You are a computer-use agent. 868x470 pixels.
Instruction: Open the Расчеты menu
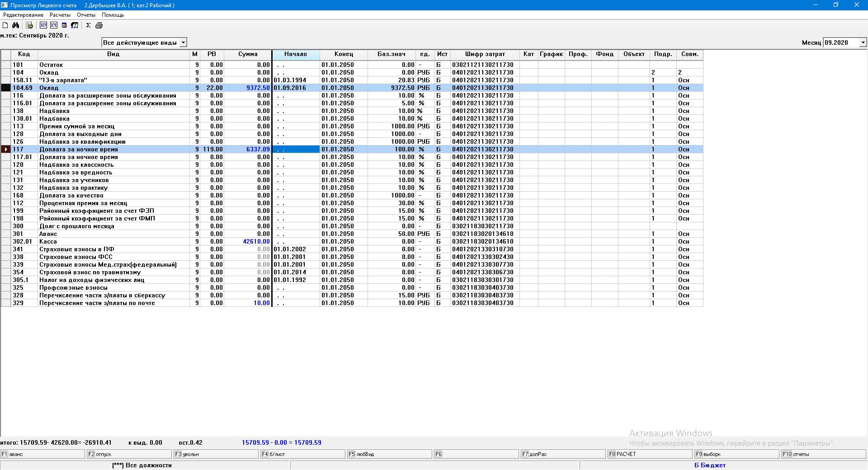(x=60, y=15)
